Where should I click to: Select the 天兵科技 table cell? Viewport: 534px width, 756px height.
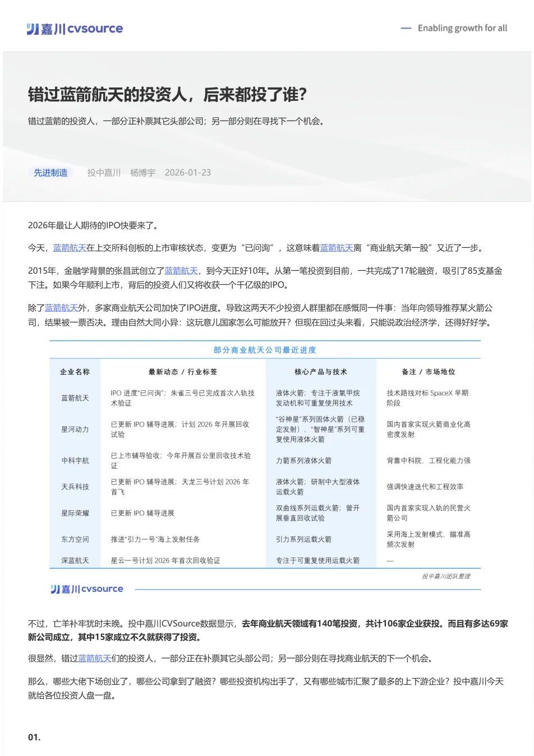pos(75,487)
